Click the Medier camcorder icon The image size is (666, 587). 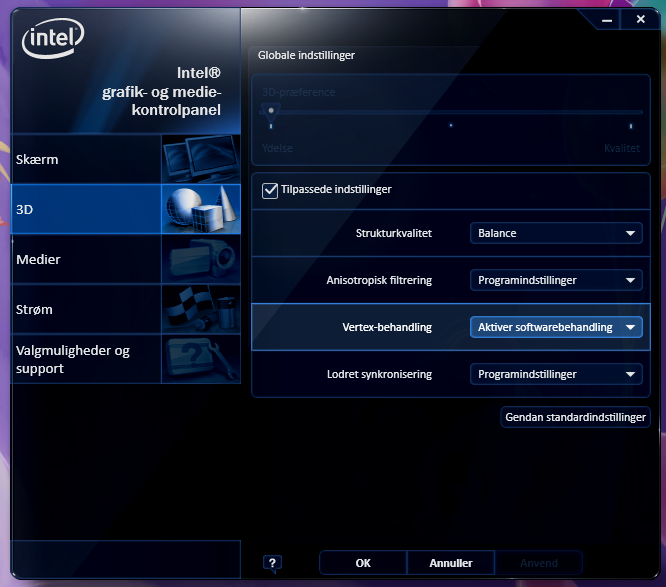[201, 259]
